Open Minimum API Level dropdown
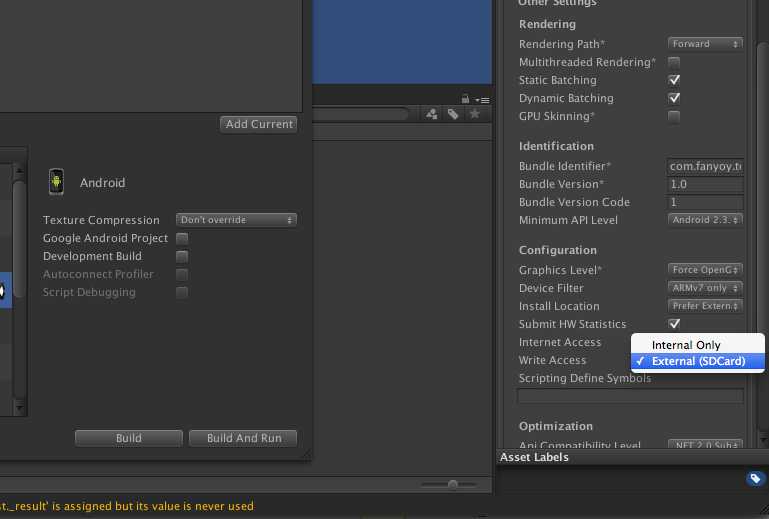The width and height of the screenshot is (769, 519). click(x=705, y=220)
